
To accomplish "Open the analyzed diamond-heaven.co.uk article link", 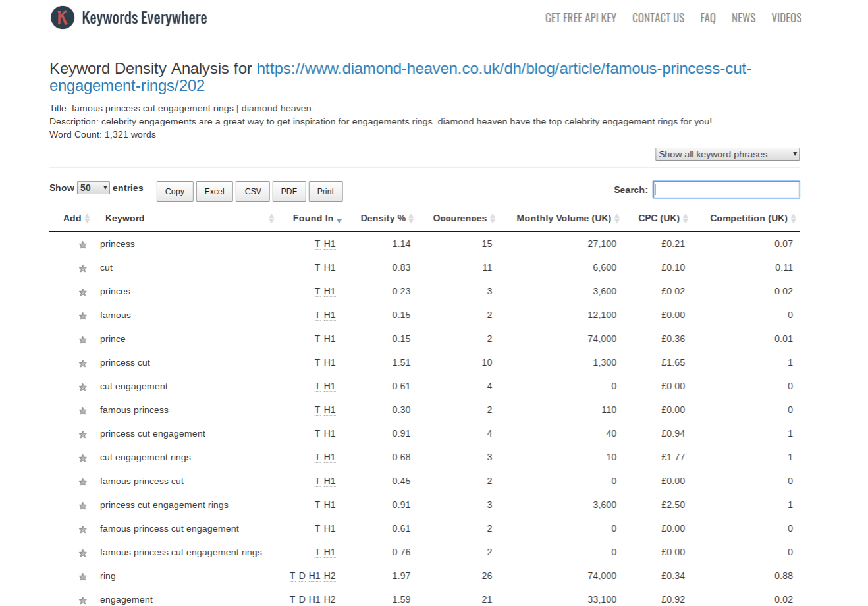I will pos(400,77).
